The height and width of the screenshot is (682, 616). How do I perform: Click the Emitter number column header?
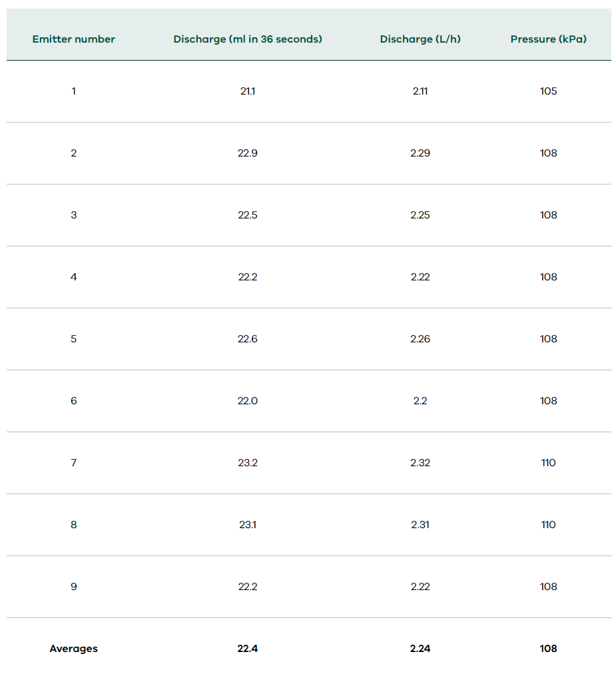click(x=73, y=39)
